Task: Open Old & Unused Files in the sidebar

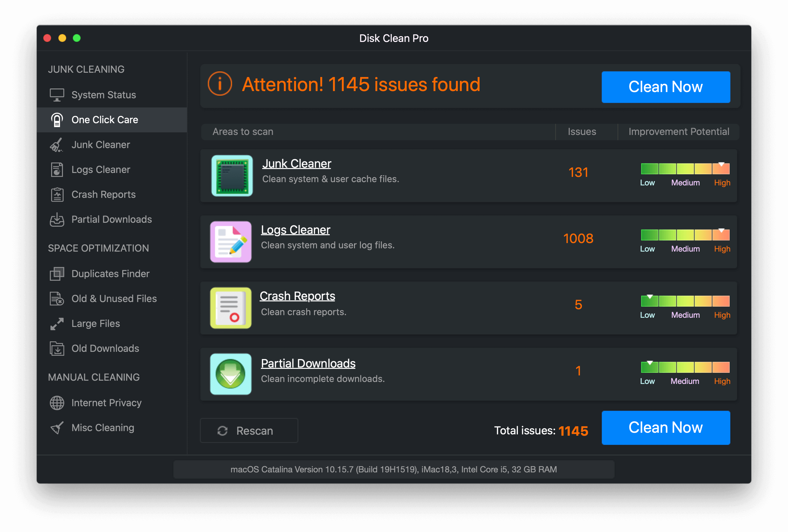Action: (x=112, y=299)
